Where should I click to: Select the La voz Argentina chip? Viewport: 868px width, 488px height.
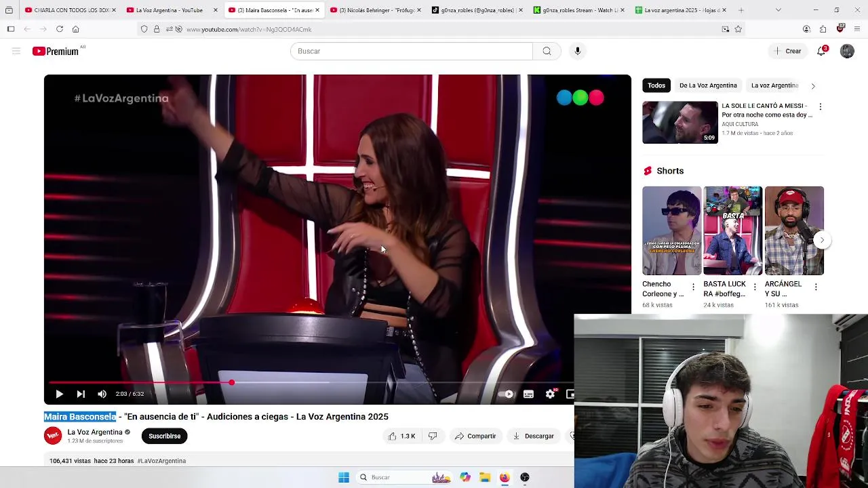pos(774,85)
